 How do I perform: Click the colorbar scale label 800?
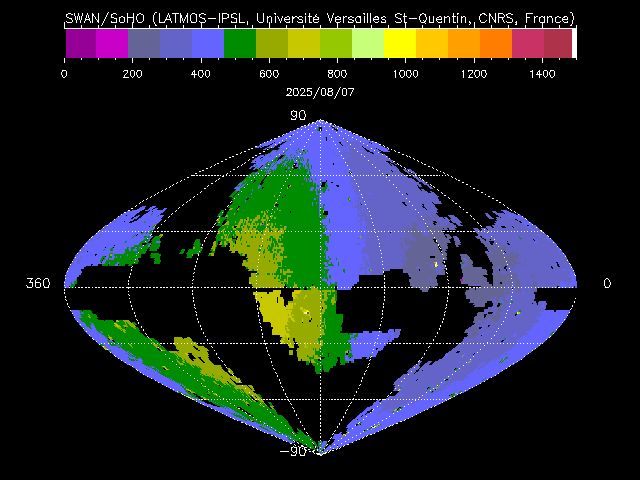(x=337, y=74)
